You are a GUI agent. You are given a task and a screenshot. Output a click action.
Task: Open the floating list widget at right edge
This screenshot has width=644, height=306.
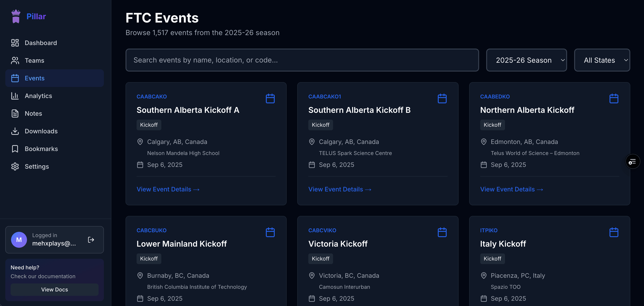point(633,162)
